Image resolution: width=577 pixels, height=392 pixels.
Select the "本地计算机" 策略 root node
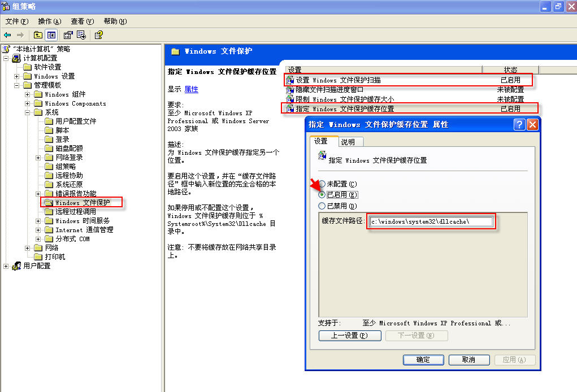click(41, 49)
